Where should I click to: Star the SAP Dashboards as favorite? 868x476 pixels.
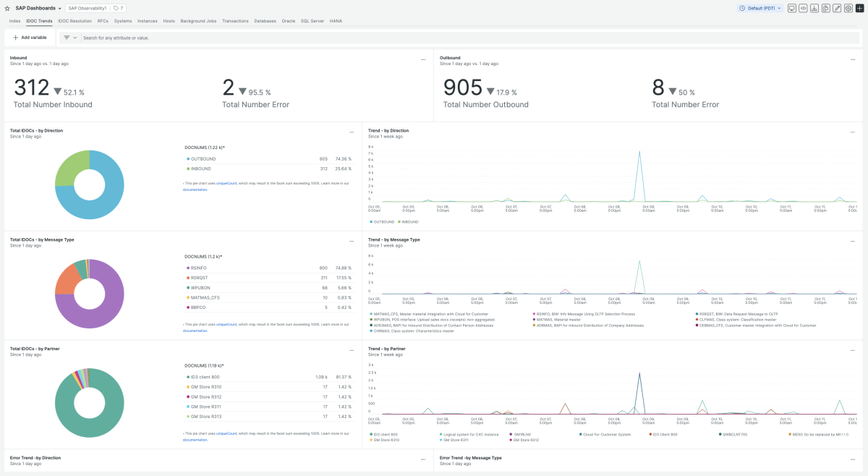click(7, 8)
